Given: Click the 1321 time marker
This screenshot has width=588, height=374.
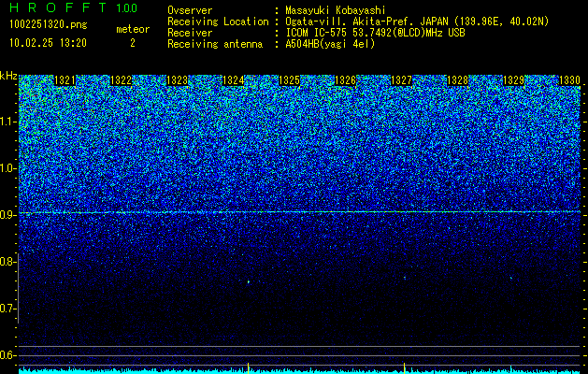Looking at the screenshot, I should 65,80.
